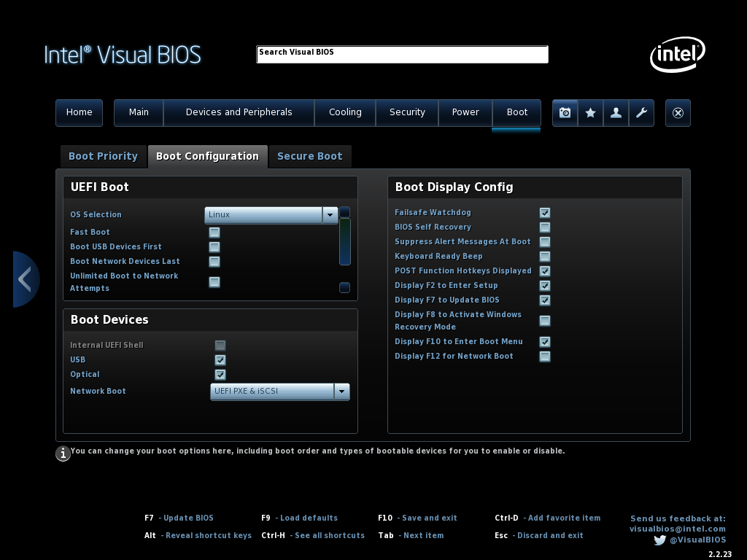
Task: Open the Network Boot dropdown
Action: click(x=280, y=392)
